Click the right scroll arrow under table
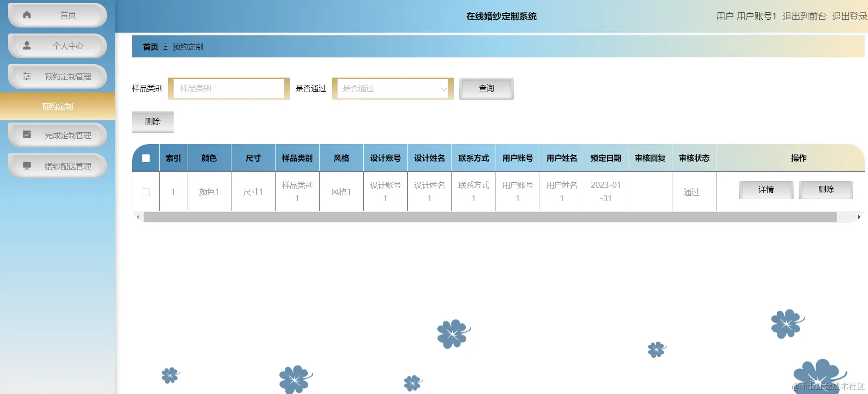 click(859, 217)
